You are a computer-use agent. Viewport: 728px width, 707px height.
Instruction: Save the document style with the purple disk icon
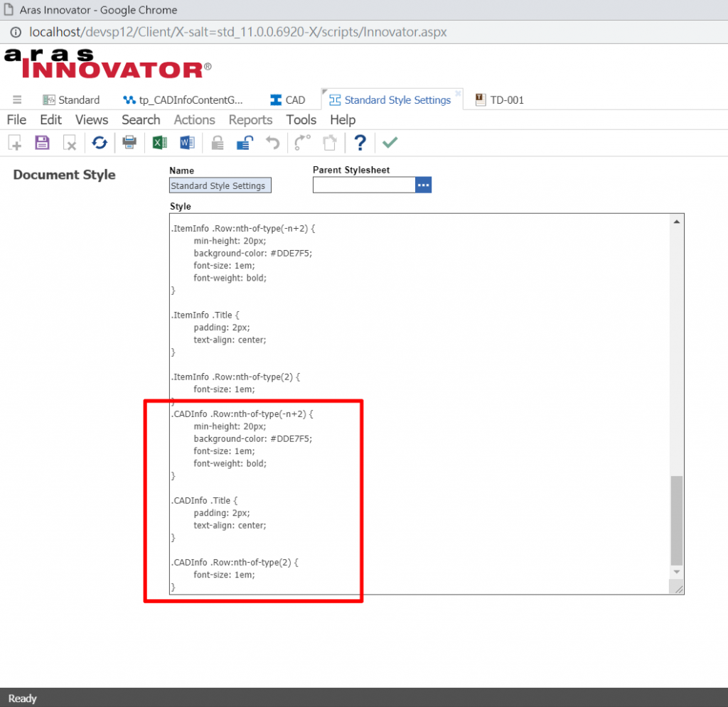point(42,142)
